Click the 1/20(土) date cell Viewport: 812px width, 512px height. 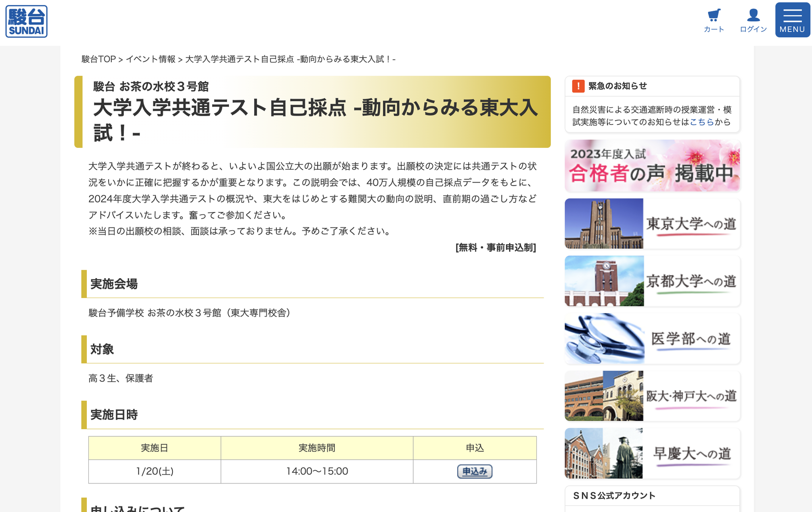pos(155,471)
